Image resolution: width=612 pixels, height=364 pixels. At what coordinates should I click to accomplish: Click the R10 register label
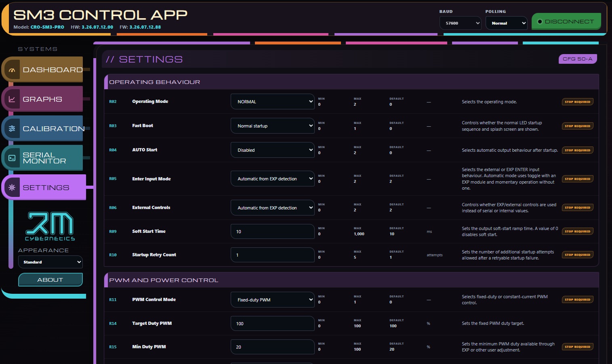(x=113, y=255)
